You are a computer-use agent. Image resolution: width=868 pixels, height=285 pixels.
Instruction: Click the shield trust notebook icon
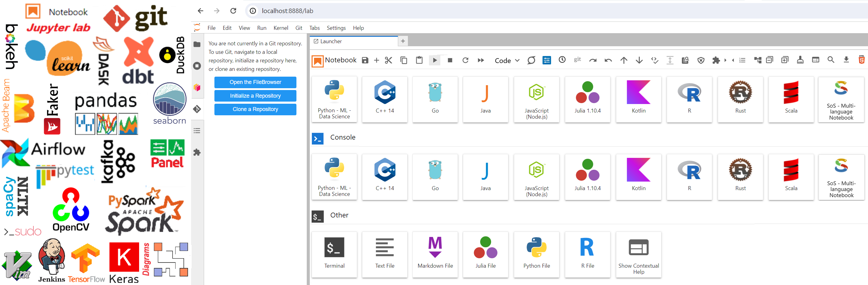(701, 60)
